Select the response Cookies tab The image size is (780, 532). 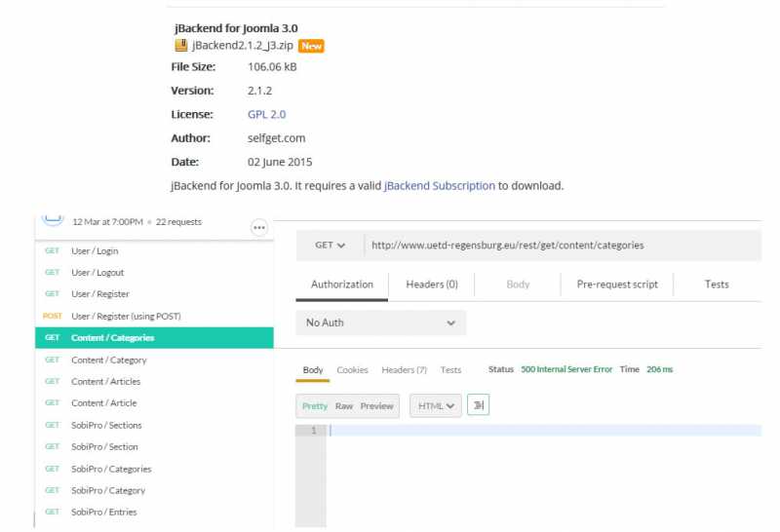(x=352, y=370)
